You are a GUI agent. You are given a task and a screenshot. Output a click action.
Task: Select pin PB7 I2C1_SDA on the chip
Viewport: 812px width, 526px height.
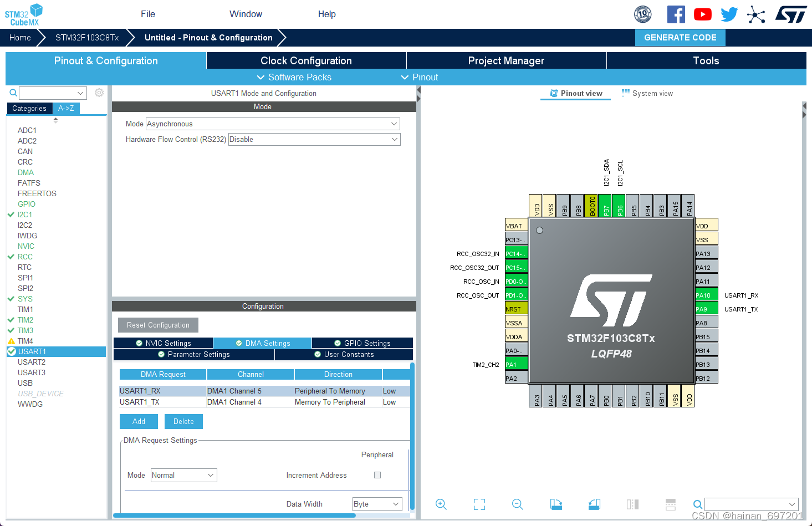point(605,206)
